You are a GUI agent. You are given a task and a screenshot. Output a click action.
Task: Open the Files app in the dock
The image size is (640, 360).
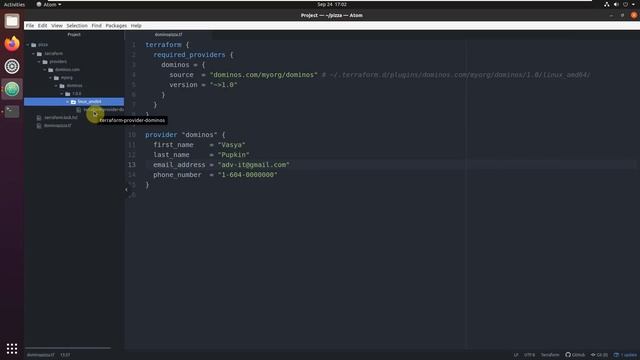(x=12, y=21)
